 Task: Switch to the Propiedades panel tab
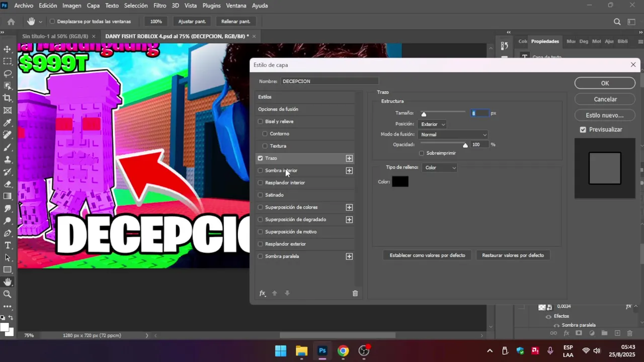point(545,41)
